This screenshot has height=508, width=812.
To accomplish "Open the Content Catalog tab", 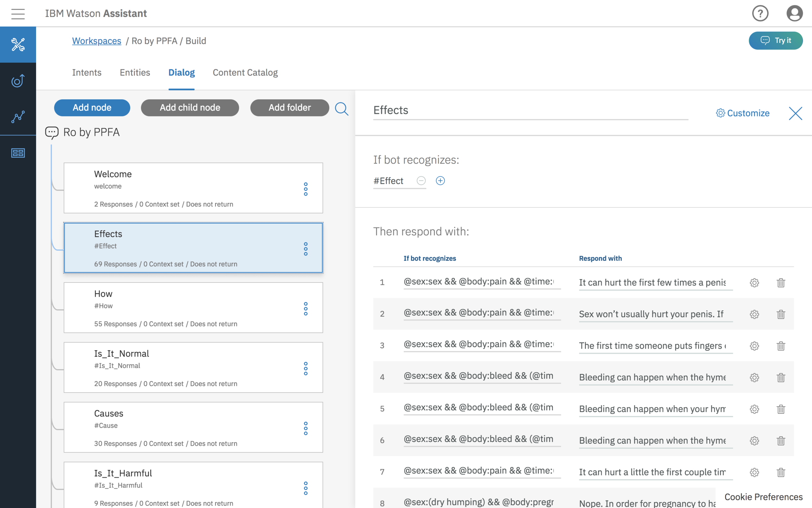I will (245, 72).
